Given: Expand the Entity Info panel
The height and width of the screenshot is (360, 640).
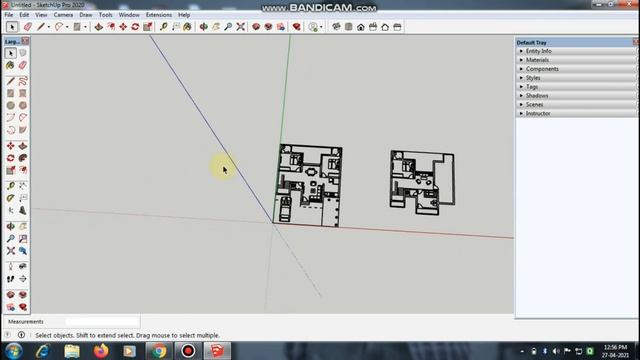Looking at the screenshot, I should point(576,51).
